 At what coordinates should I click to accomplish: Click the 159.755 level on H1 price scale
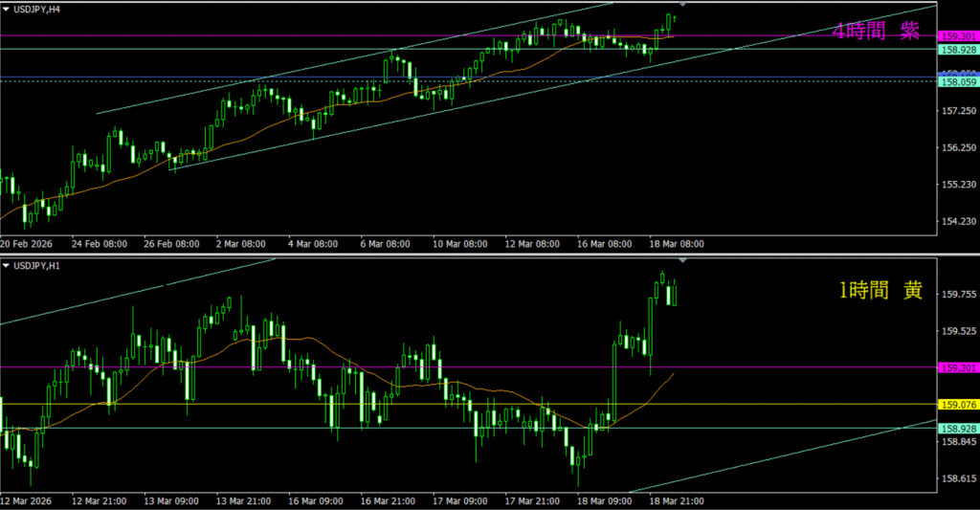pos(958,295)
